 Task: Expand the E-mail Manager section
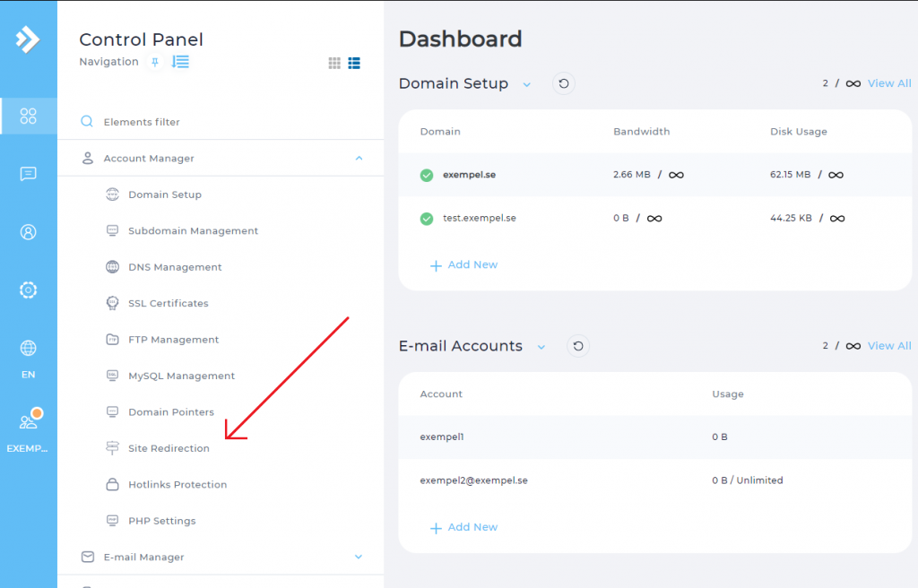coord(359,557)
